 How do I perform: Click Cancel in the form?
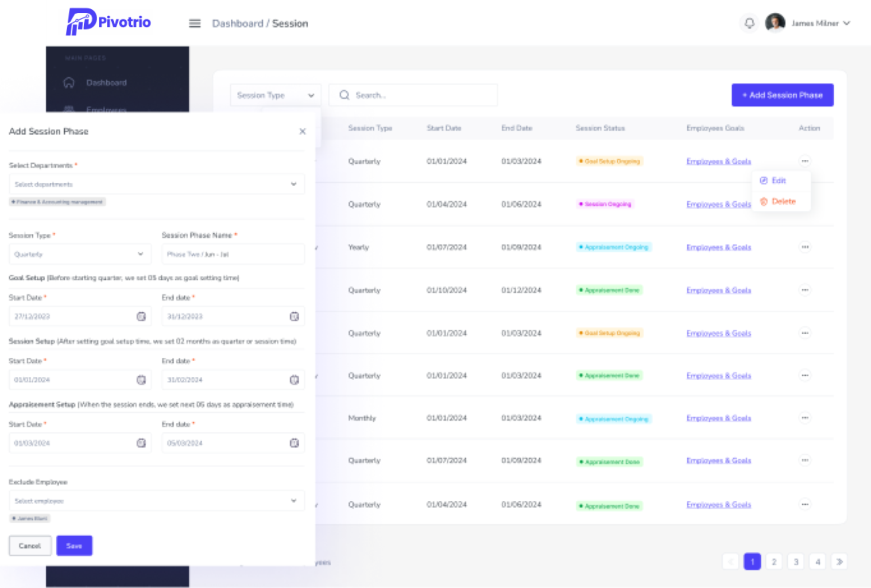30,546
